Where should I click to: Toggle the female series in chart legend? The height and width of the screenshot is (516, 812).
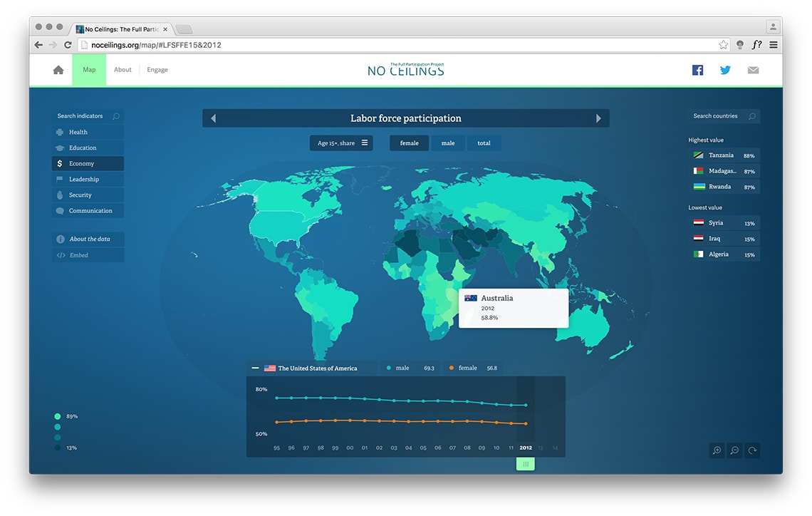click(474, 368)
